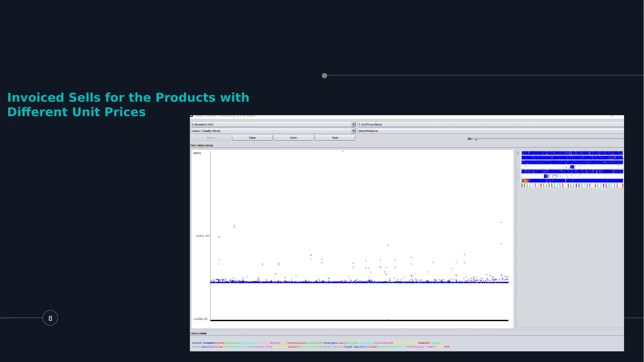Screen dimensions: 644x362
Task: Click the Israel class colour label
Action: [219, 347]
